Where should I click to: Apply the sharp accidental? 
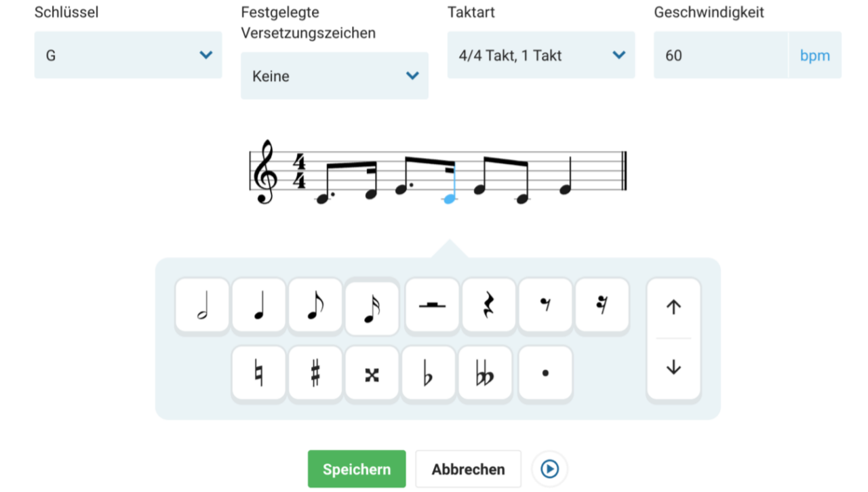coord(315,373)
